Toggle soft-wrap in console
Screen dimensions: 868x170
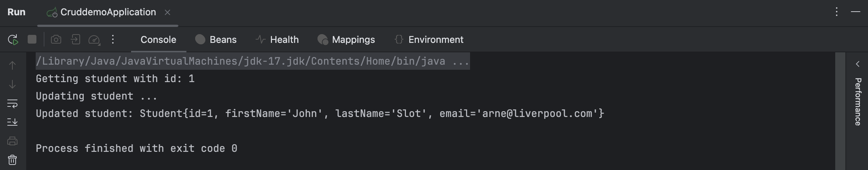click(x=12, y=104)
